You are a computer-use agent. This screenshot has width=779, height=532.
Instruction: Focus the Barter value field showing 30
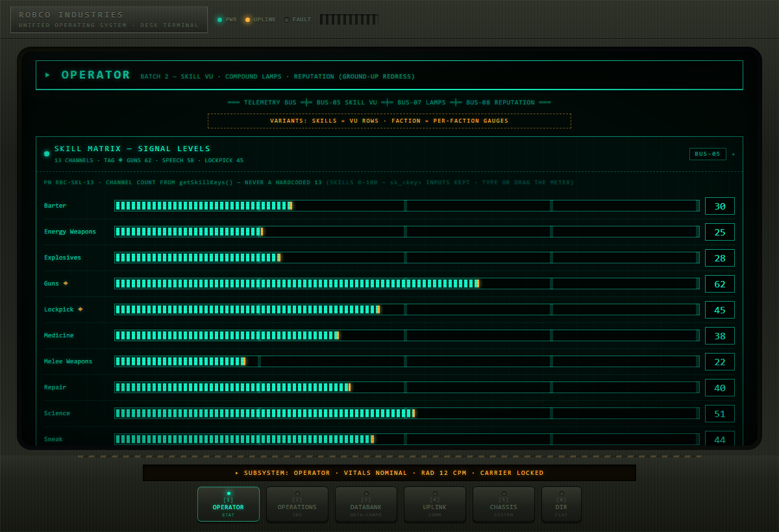pyautogui.click(x=720, y=206)
